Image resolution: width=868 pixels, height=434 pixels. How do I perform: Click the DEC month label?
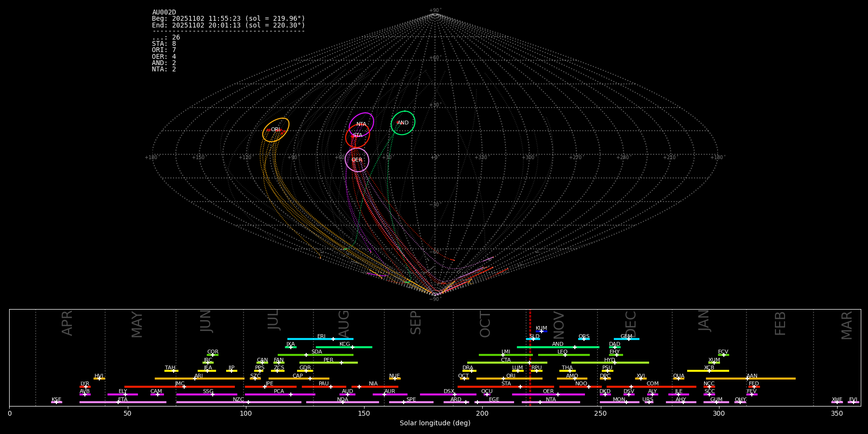631,324
